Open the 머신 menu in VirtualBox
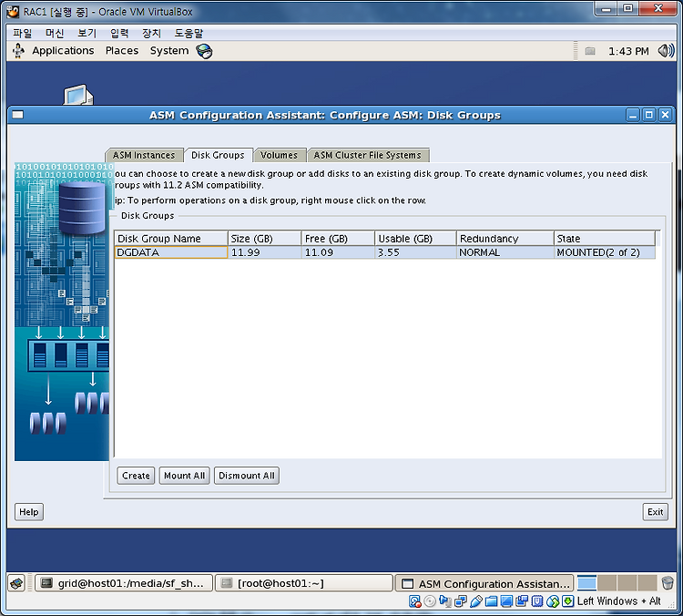 (55, 33)
